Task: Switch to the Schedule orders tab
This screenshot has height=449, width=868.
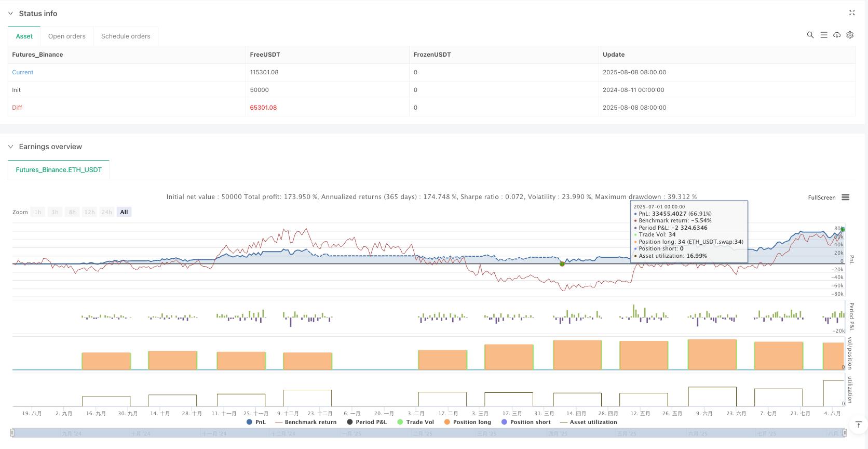Action: coord(126,36)
